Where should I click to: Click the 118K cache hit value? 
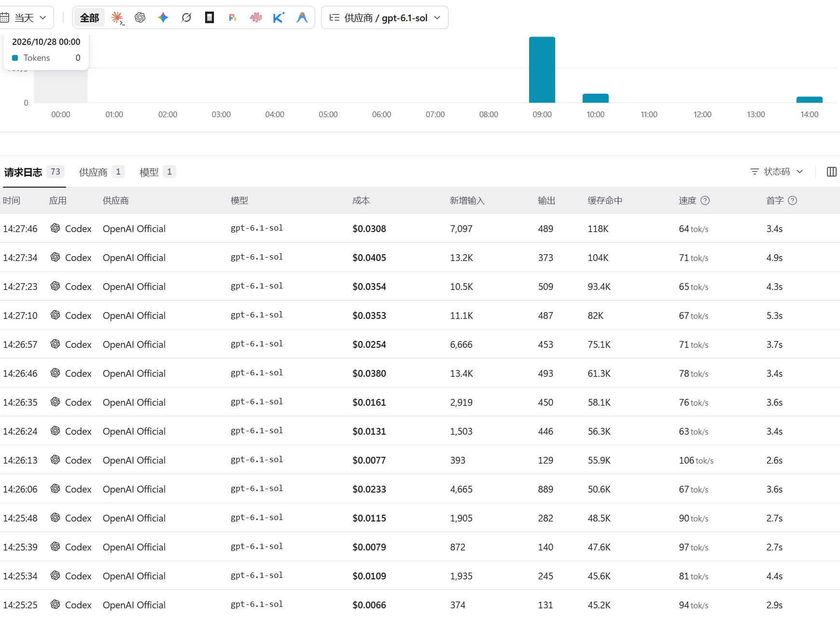[x=598, y=229]
